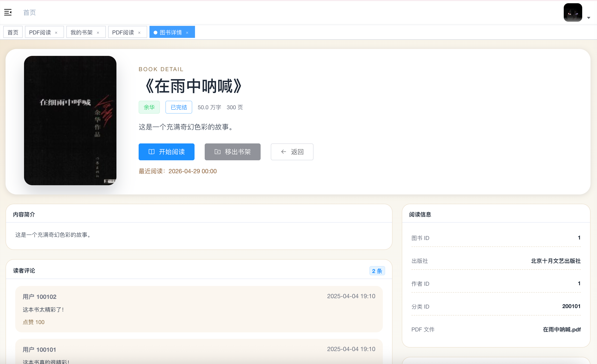597x364 pixels.
Task: Expand the avatar dropdown arrow
Action: coord(588,18)
